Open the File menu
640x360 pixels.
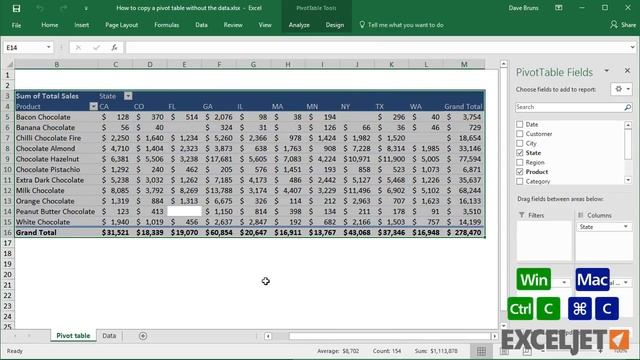pyautogui.click(x=16, y=25)
